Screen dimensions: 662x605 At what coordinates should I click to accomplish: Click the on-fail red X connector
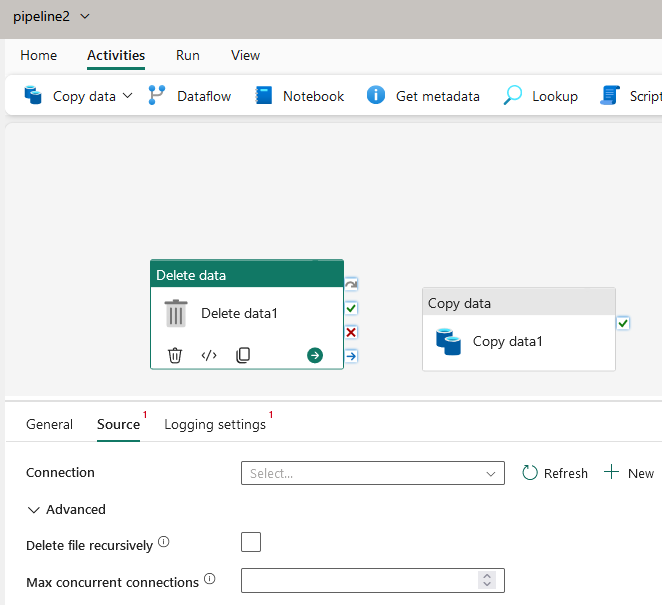pos(351,332)
